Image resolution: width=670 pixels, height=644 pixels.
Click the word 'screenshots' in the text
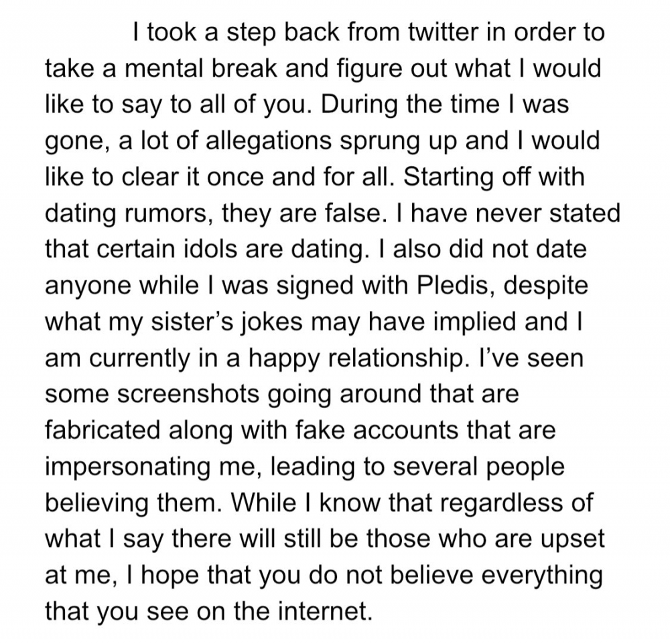pos(189,394)
